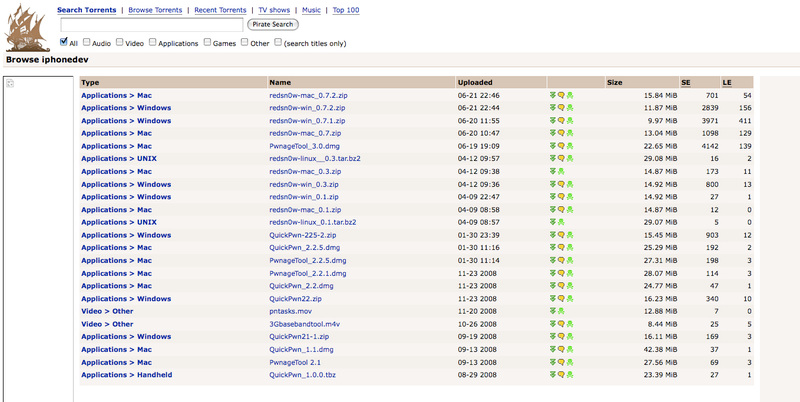This screenshot has height=402, width=800.
Task: Click green skull on QuickPwn_1.1.dmg row
Action: point(569,349)
